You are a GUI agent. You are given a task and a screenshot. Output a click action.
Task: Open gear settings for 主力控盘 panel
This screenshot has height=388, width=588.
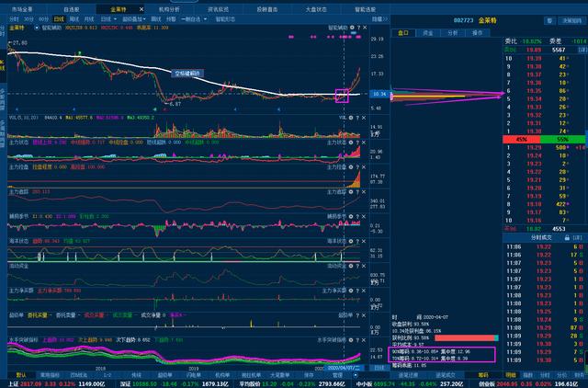351,167
